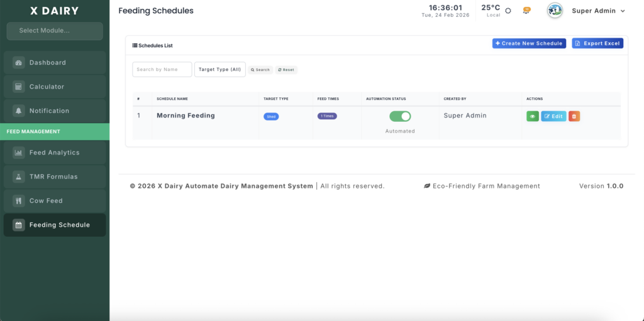Edit the Morning Feeding schedule
Screen dimensions: 644x321
pos(553,116)
